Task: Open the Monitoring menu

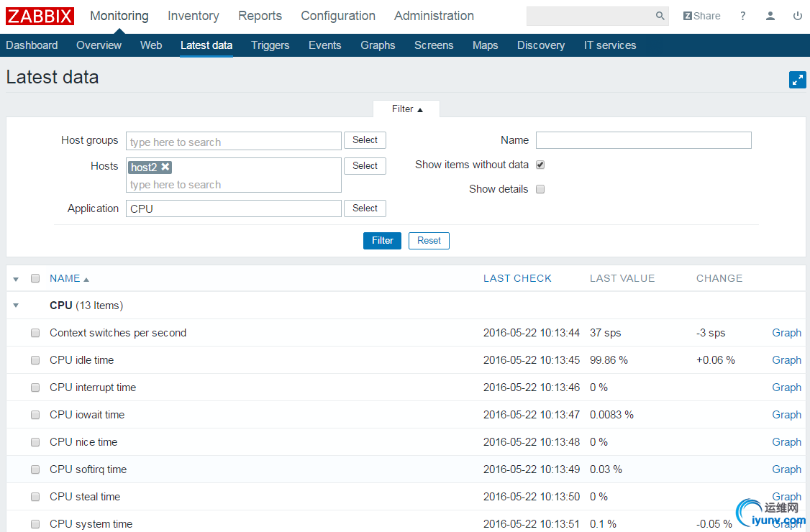Action: pyautogui.click(x=119, y=16)
